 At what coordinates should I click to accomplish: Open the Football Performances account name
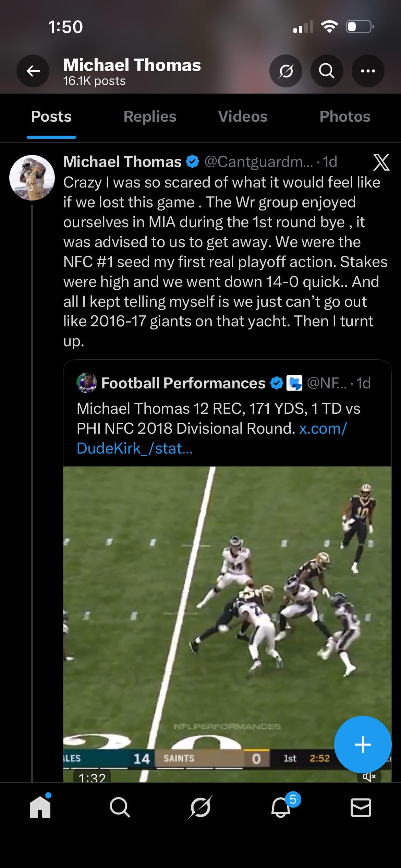(x=183, y=383)
